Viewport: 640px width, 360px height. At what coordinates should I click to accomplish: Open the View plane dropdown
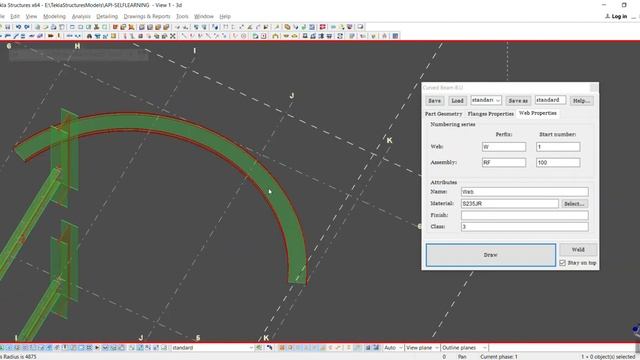coord(422,348)
